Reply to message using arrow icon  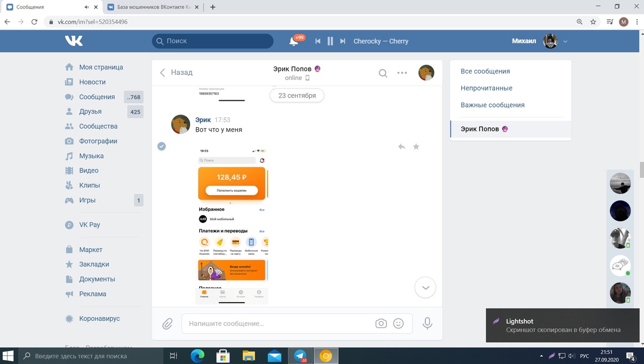coord(401,147)
